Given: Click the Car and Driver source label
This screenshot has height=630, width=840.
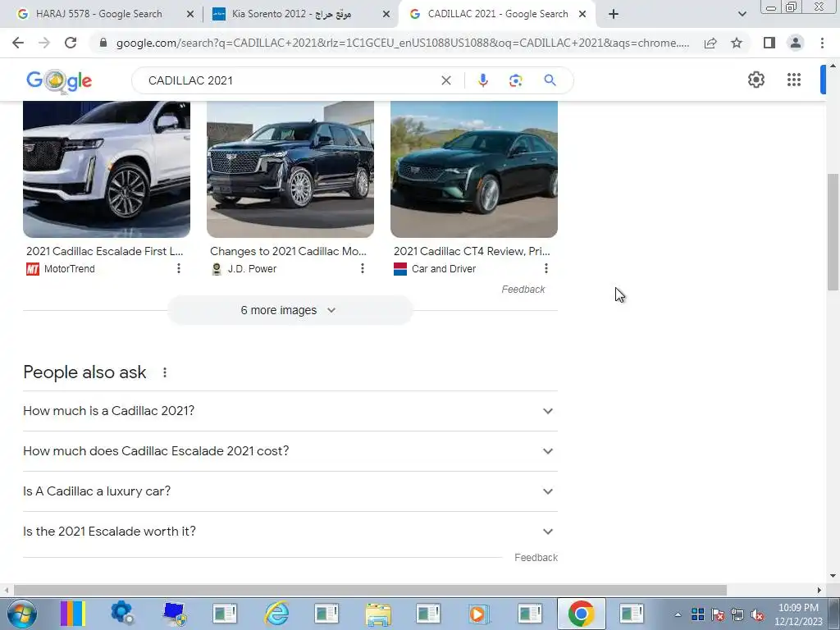Looking at the screenshot, I should click(x=444, y=269).
